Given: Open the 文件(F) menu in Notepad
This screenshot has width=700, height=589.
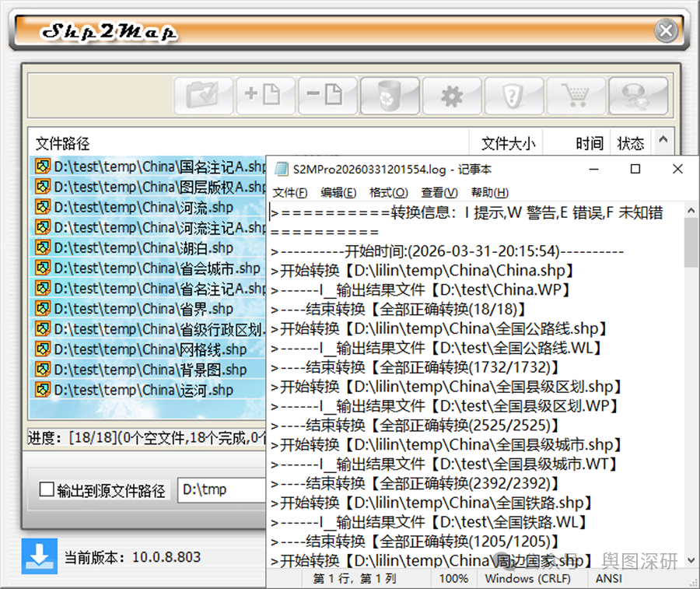Looking at the screenshot, I should coord(290,192).
